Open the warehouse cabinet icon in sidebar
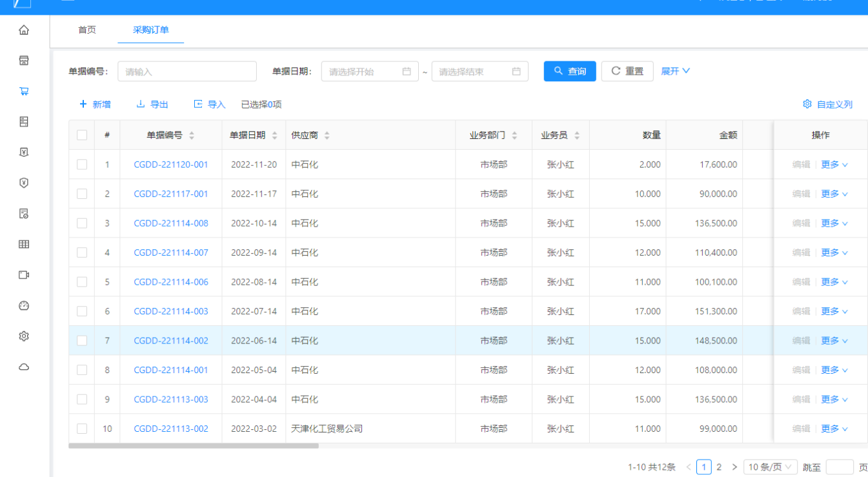The width and height of the screenshot is (868, 477). 24,121
